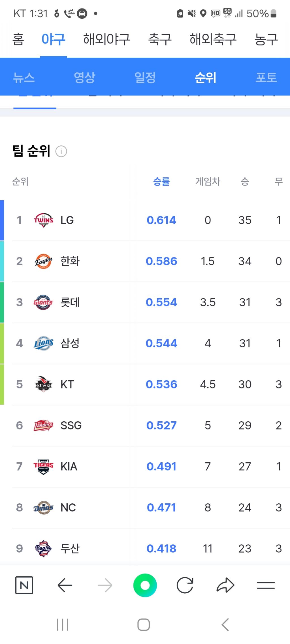
Task: Tap the KT Wiz team logo
Action: 44,384
